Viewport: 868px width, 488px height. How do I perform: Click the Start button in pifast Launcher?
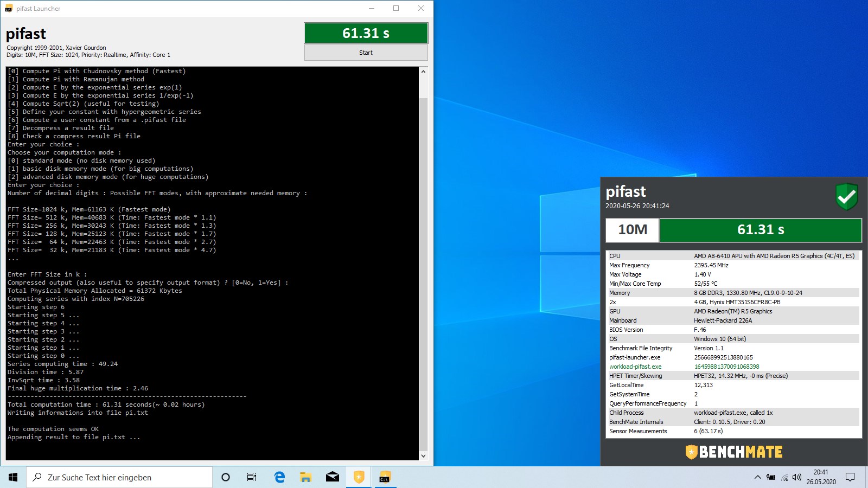[x=366, y=53]
